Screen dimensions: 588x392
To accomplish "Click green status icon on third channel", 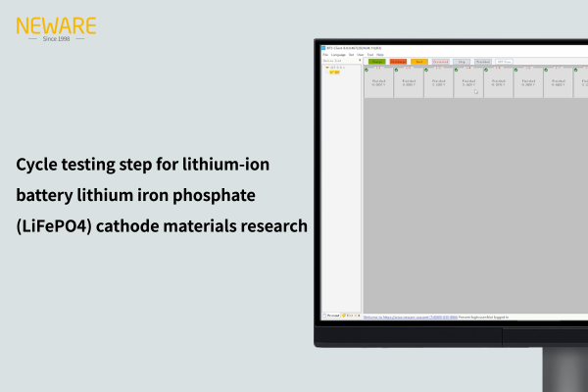I will click(x=426, y=70).
